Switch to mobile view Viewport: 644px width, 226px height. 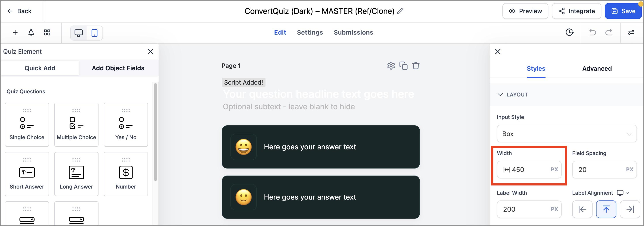94,33
